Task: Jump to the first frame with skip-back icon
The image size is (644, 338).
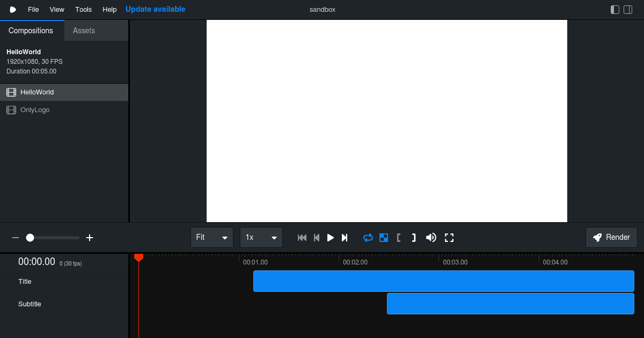Action: pyautogui.click(x=302, y=237)
